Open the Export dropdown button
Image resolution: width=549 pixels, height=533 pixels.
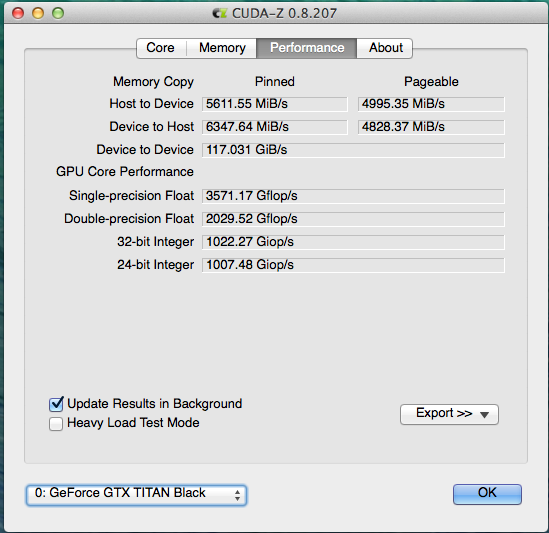[449, 414]
